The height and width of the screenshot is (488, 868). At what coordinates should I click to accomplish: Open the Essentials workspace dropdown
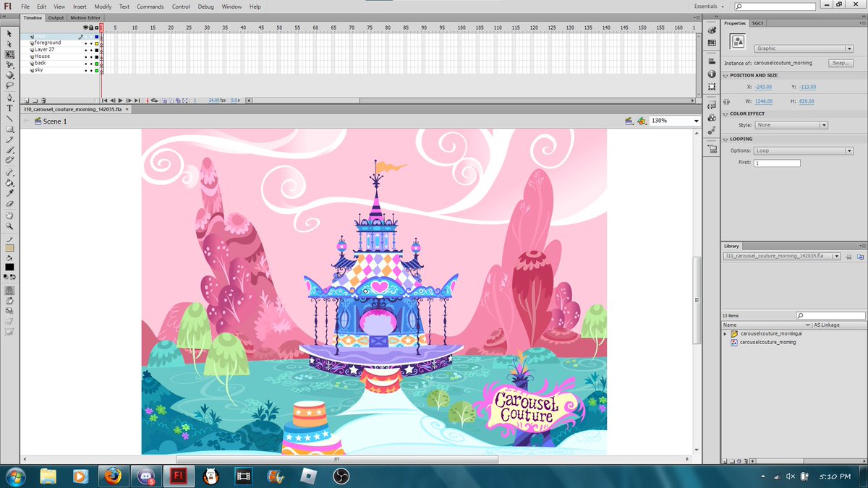coord(709,7)
